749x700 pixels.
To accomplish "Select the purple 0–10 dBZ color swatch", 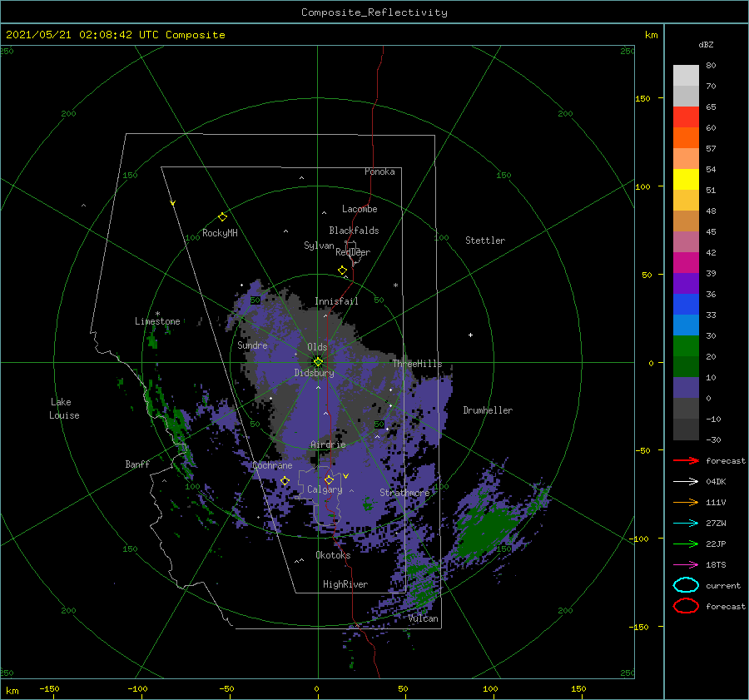I will [x=686, y=388].
